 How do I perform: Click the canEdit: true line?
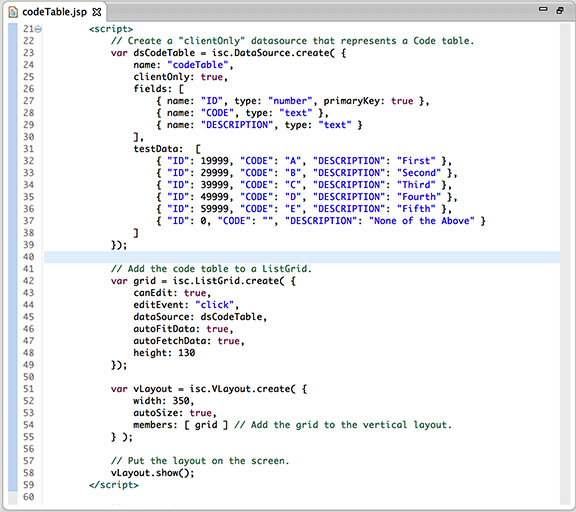(x=172, y=293)
